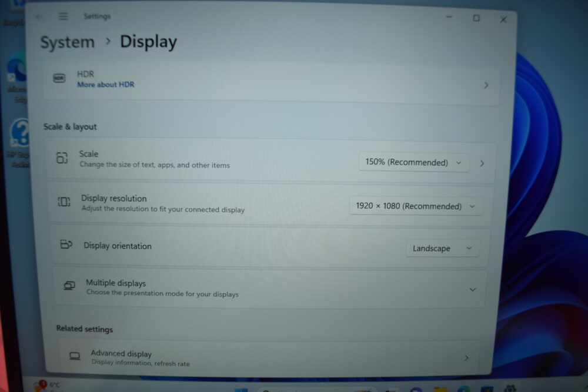Follow the More about HDR link
The image size is (588, 392).
106,85
